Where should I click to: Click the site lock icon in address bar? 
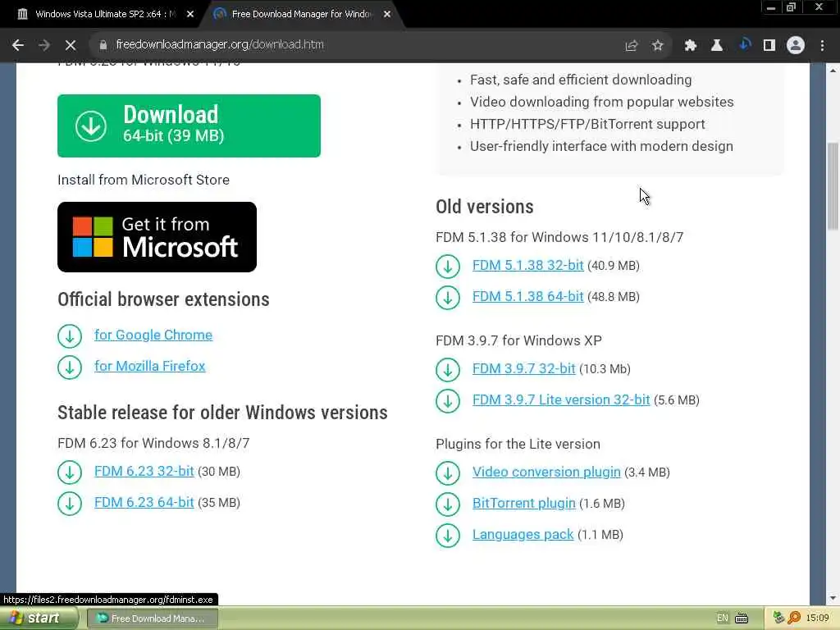[103, 45]
